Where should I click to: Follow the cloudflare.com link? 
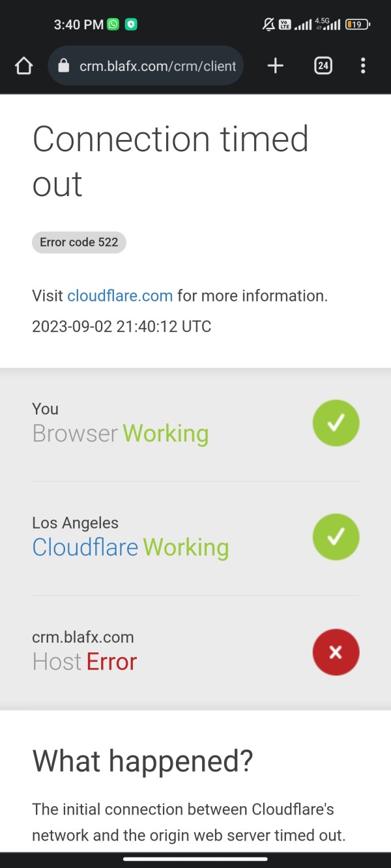click(x=120, y=296)
